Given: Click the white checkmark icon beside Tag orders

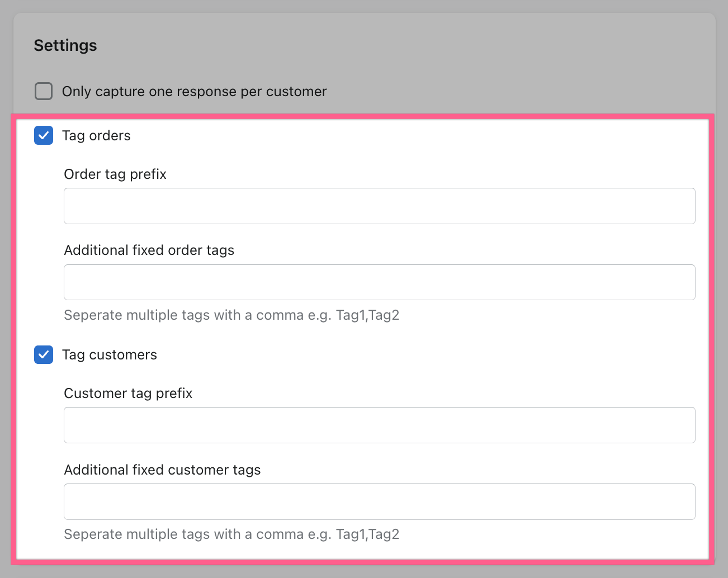Looking at the screenshot, I should 44,136.
